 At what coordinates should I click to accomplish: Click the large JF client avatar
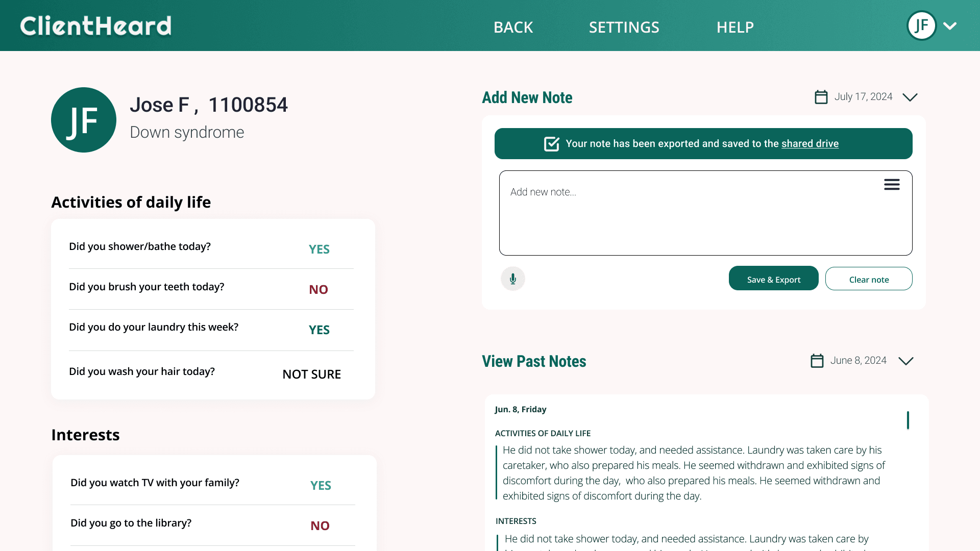coord(84,120)
